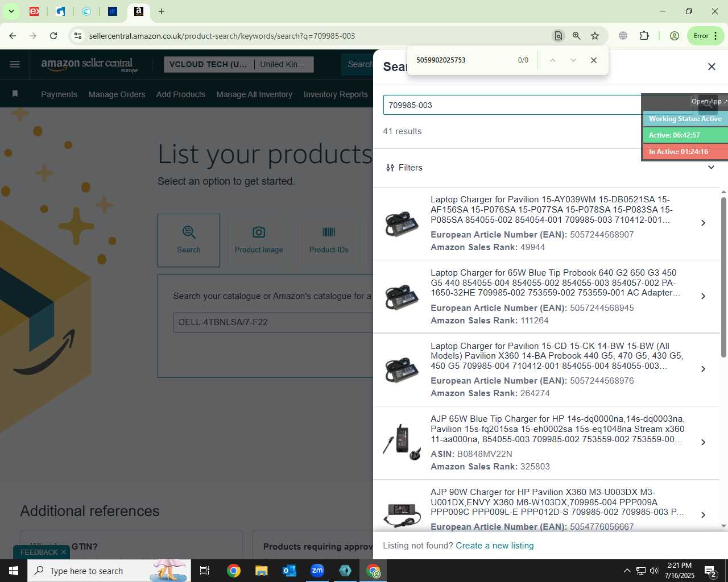728x582 pixels.
Task: Switch to the third browser tab
Action: 86,11
